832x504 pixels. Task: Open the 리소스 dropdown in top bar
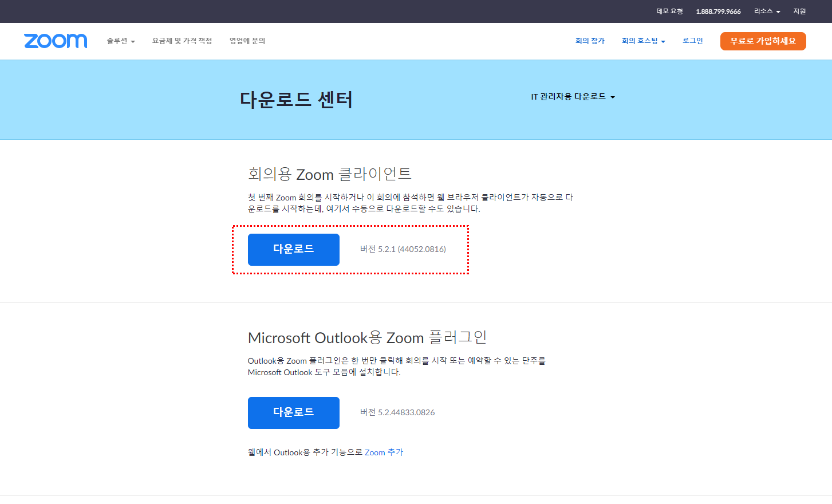[x=767, y=11]
